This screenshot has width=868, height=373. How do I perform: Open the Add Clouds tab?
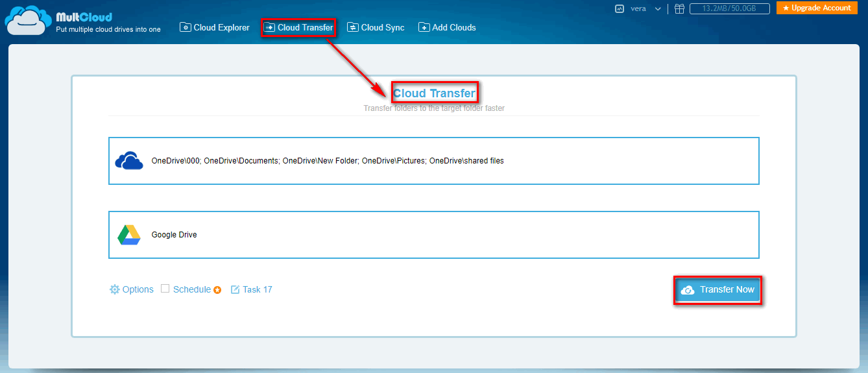tap(447, 27)
